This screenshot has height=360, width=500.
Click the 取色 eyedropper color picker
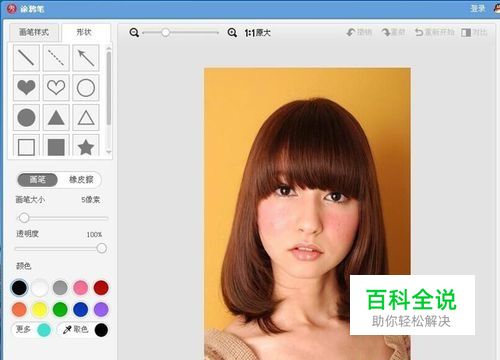75,330
